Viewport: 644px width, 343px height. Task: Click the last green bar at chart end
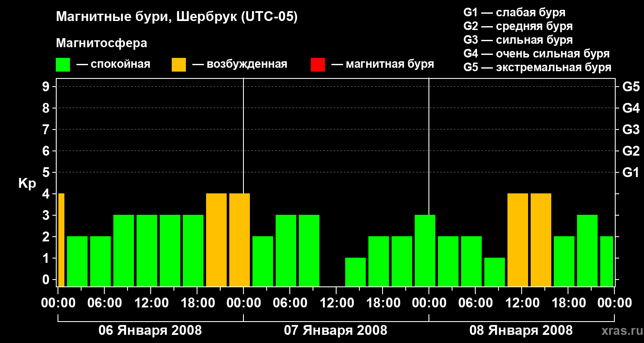(x=607, y=261)
